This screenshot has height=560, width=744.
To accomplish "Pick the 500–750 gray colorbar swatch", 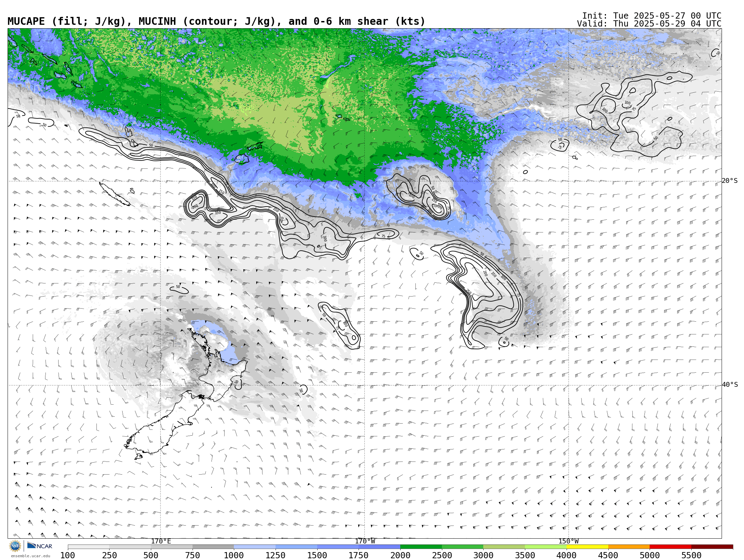I will pos(172,547).
